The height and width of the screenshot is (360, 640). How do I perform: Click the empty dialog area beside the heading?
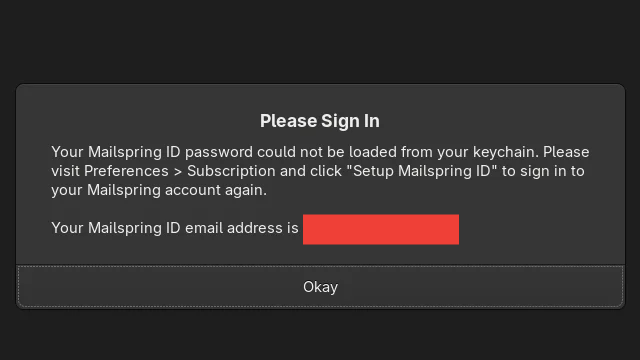(490, 121)
